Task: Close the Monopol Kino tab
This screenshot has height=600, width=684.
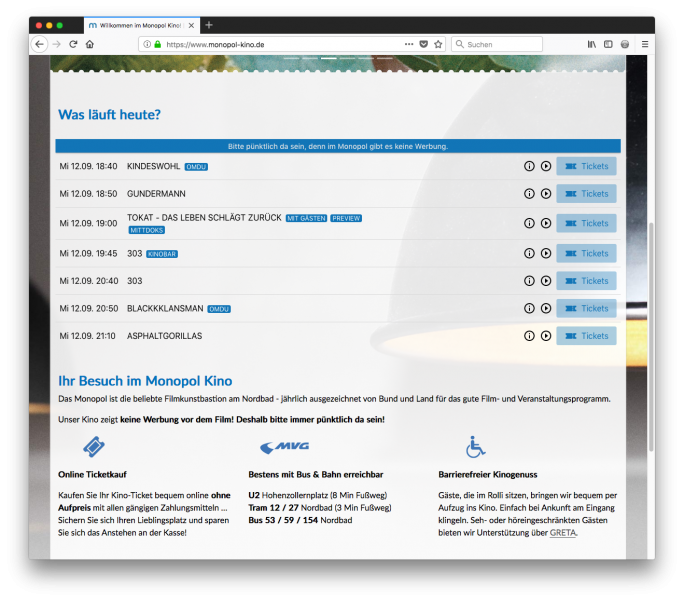Action: tap(191, 25)
